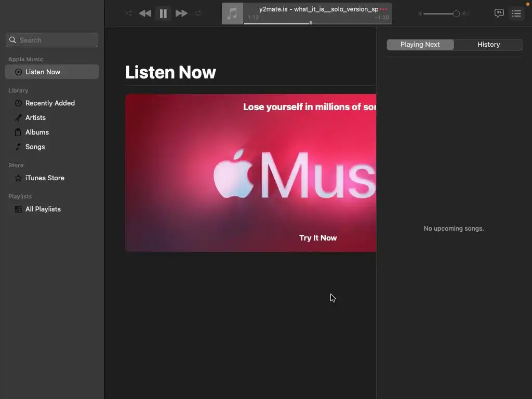Toggle shuffle playback
This screenshot has height=399, width=532.
pos(128,13)
